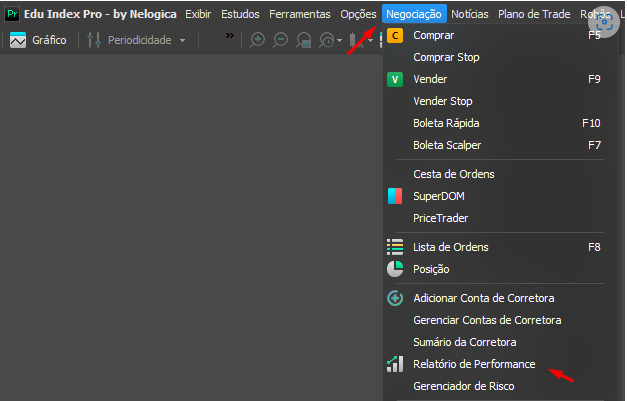Viewport: 627px width, 401px height.
Task: Open the Opções menu
Action: click(358, 14)
